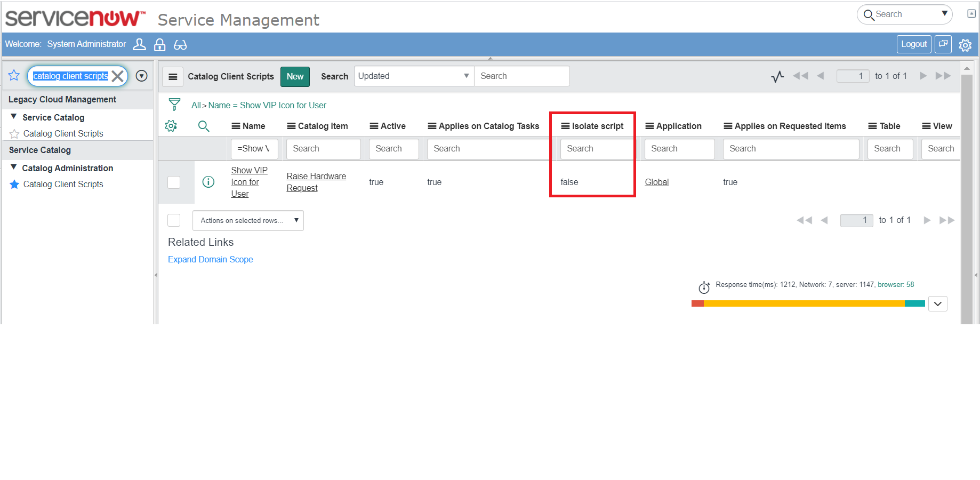Screen dimensions: 980x480
Task: Open the Isolate script column header menu
Action: click(565, 126)
